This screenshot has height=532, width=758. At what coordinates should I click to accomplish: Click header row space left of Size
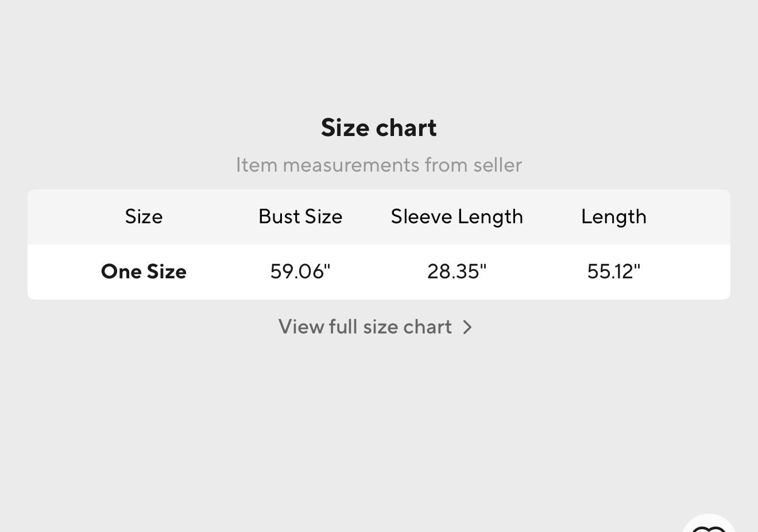[x=69, y=217]
